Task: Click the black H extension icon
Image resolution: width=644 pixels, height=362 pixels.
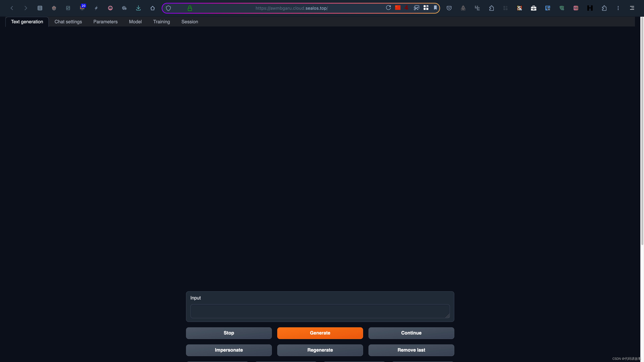Action: 590,8
